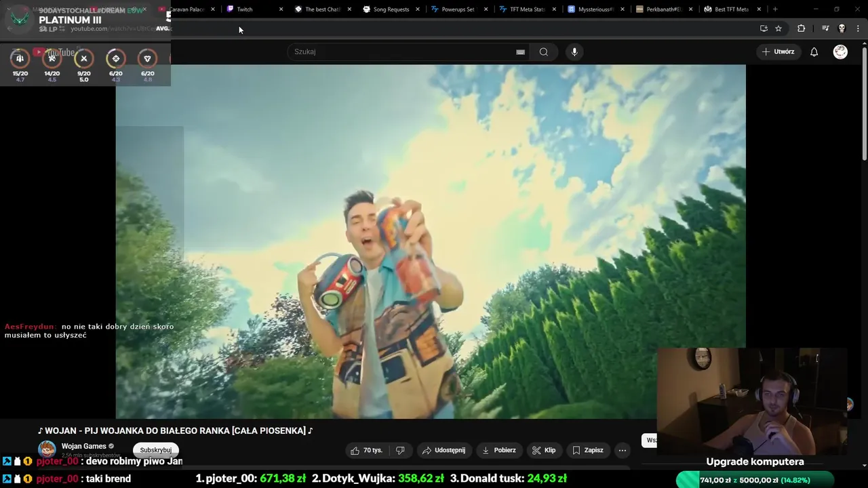The height and width of the screenshot is (488, 868).
Task: Create a clip using Klip button
Action: (544, 450)
